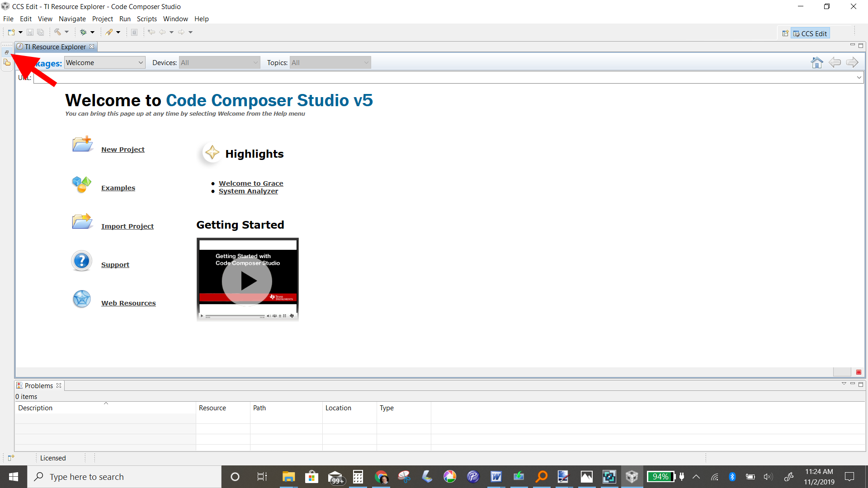Click the New file toolbar icon
The image size is (868, 488).
11,32
